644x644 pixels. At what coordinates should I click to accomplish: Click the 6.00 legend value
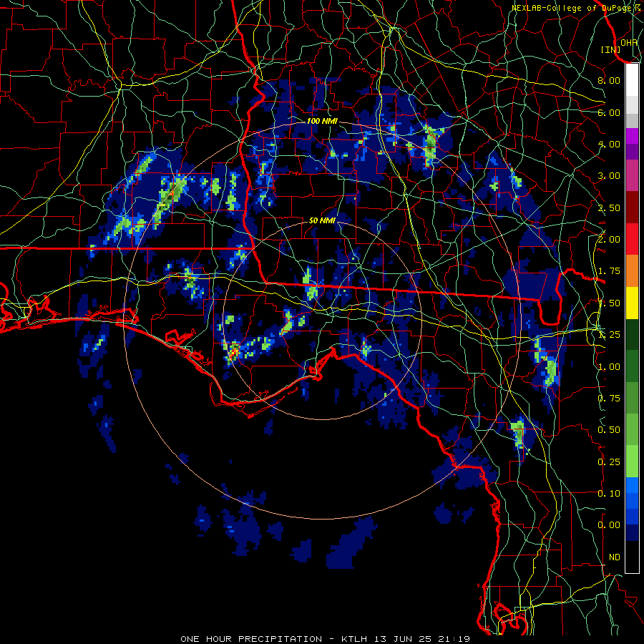(x=609, y=112)
